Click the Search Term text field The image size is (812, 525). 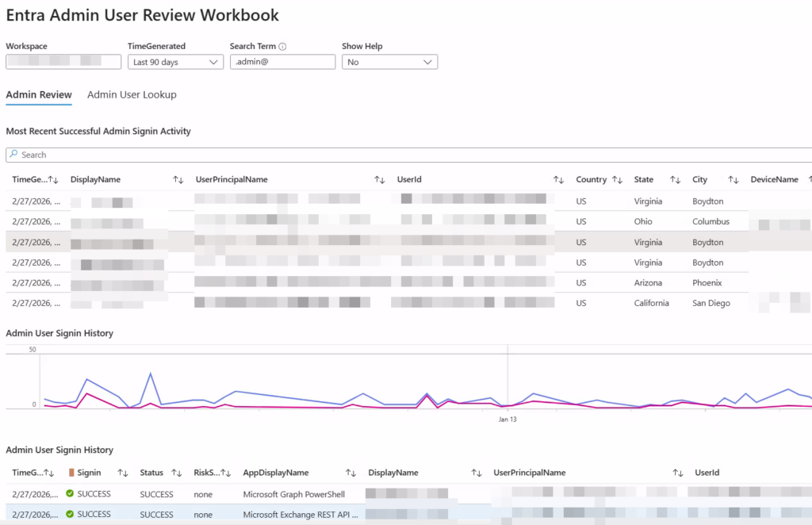pos(282,62)
